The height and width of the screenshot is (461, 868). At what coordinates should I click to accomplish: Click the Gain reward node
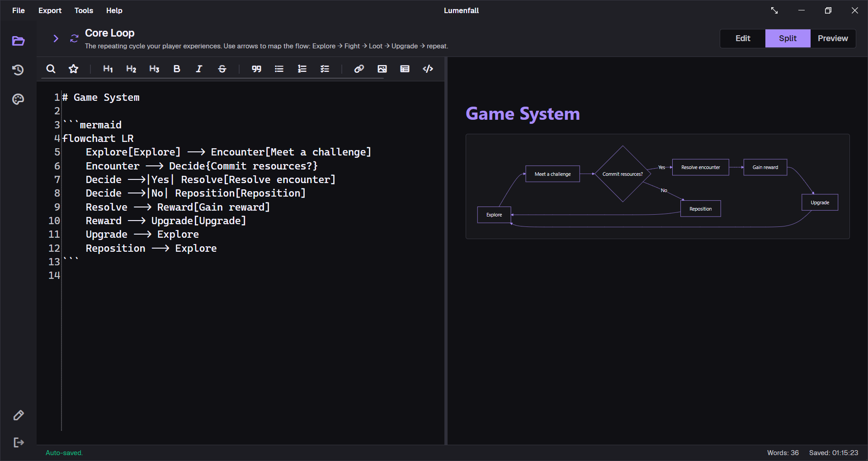tap(765, 167)
